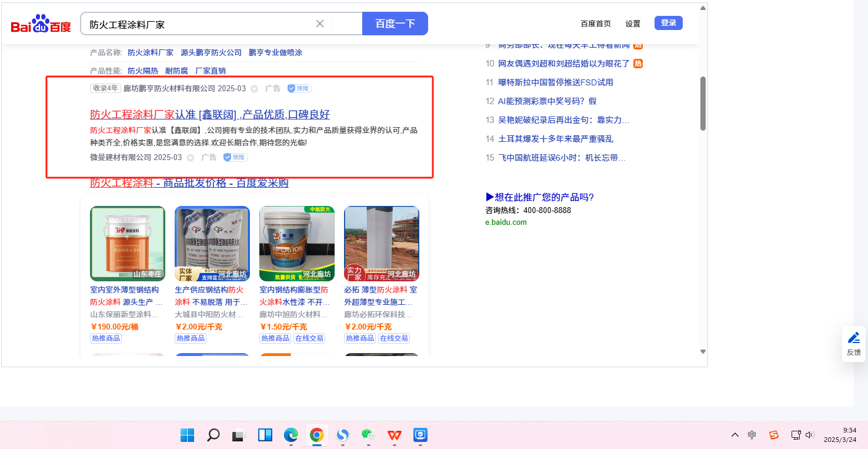The width and height of the screenshot is (868, 449).
Task: Open the 设置 menu in the header
Action: 633,24
